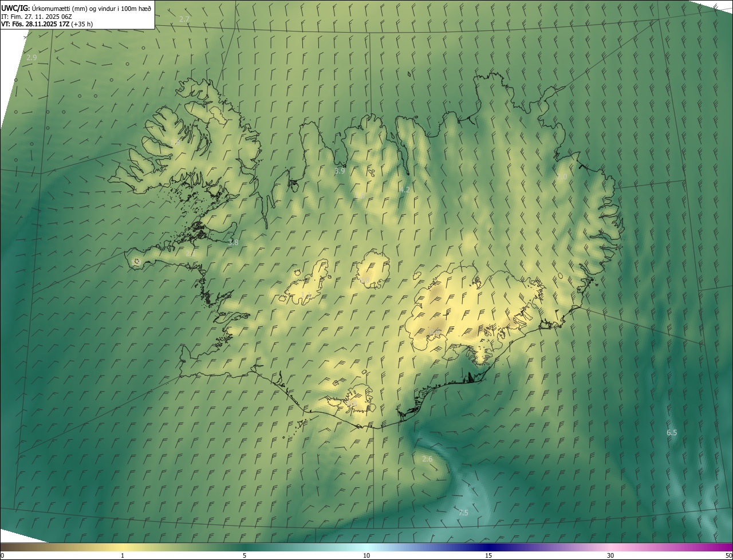Click the '30' tick on the color scale

point(610,556)
